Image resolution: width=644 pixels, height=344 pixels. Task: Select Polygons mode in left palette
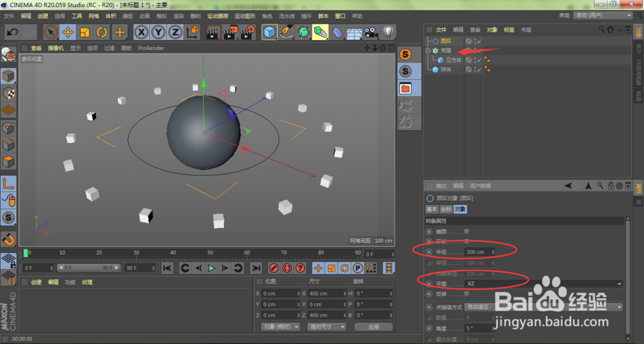(8, 162)
